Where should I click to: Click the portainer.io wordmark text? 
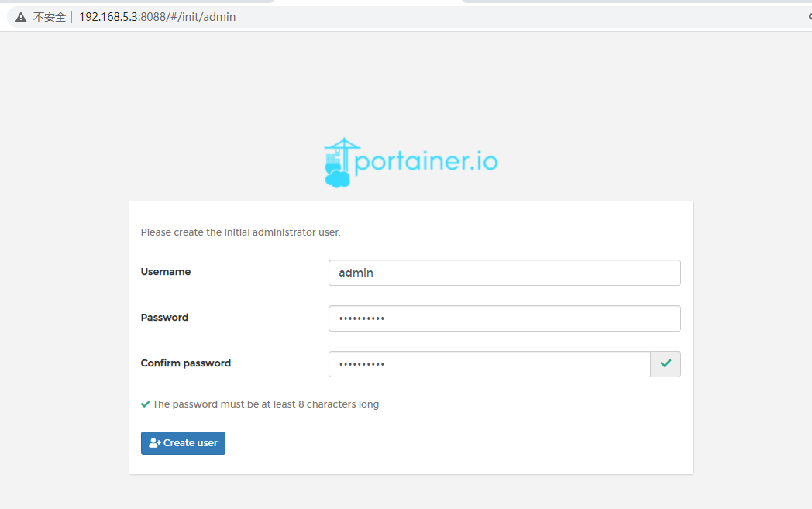[425, 163]
